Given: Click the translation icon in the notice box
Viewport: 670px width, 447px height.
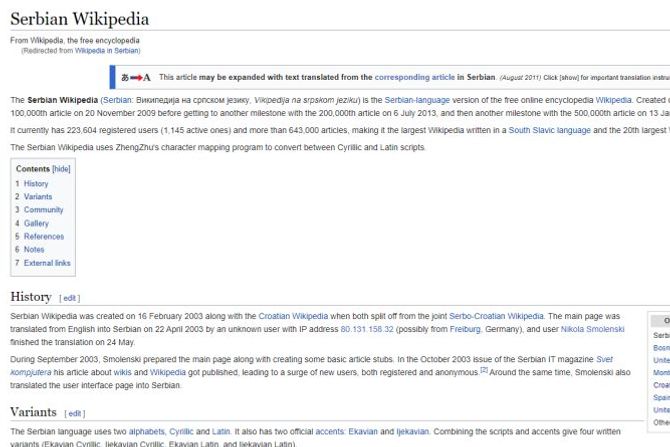Looking at the screenshot, I should pos(135,77).
